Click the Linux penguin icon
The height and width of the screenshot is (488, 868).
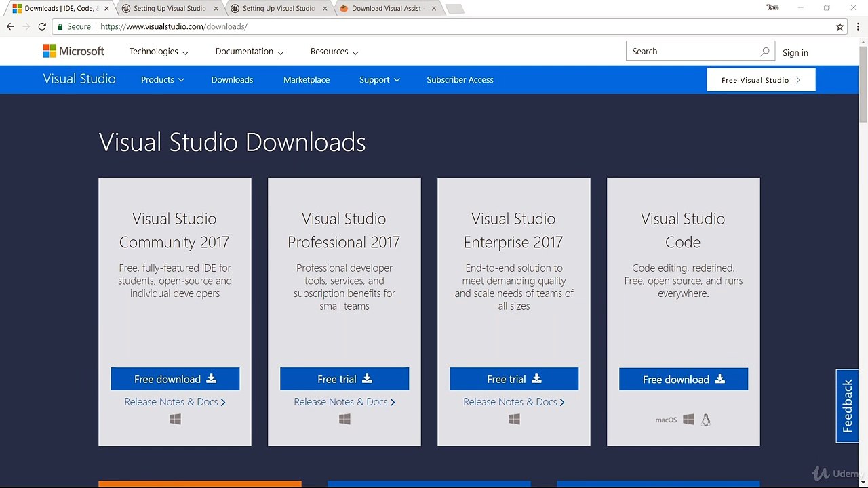click(x=706, y=420)
